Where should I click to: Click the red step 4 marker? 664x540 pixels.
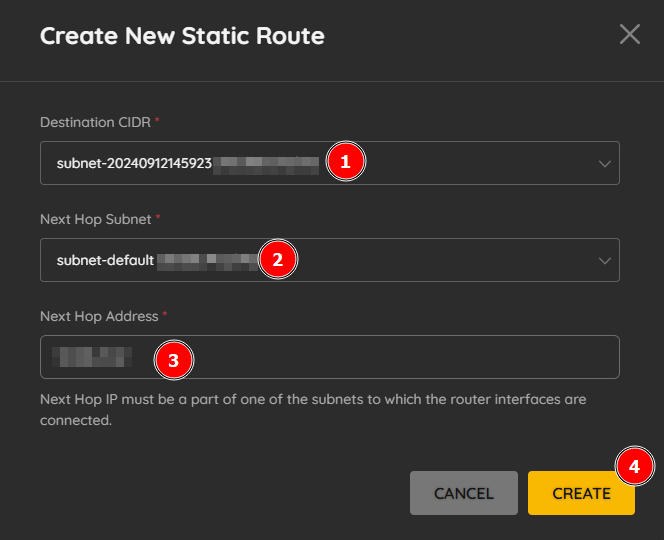tap(634, 466)
